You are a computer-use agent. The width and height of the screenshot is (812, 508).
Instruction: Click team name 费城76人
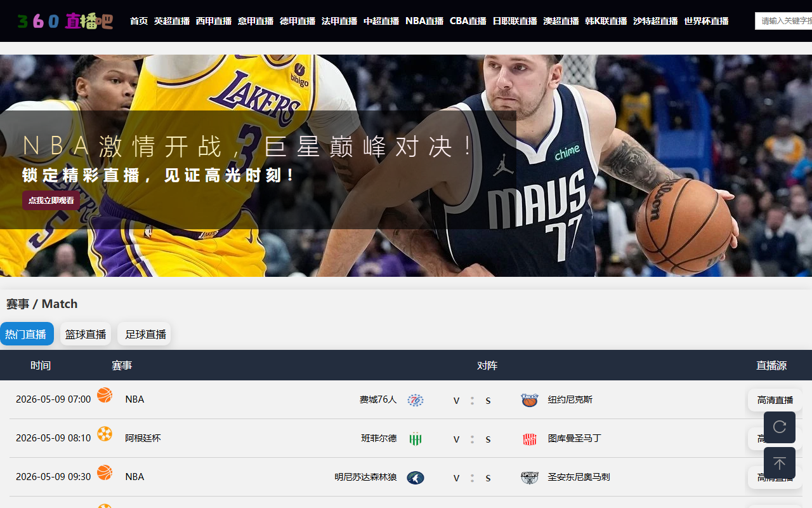[x=378, y=399]
